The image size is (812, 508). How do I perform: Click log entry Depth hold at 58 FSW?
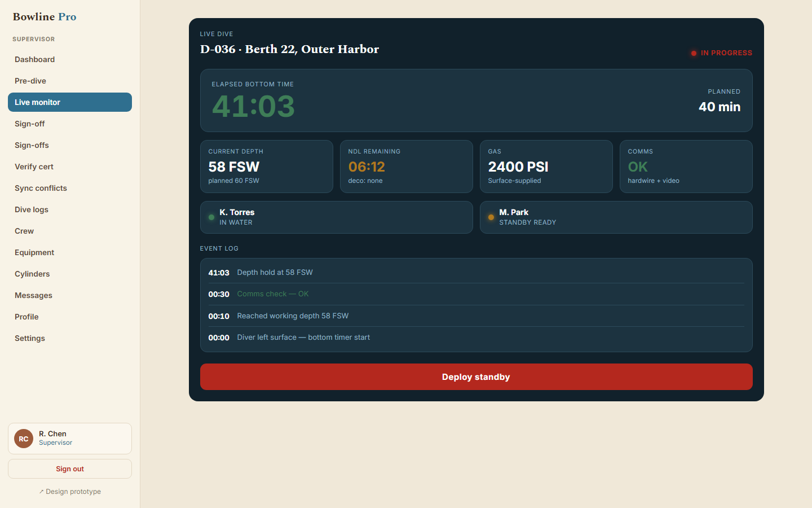click(x=476, y=272)
